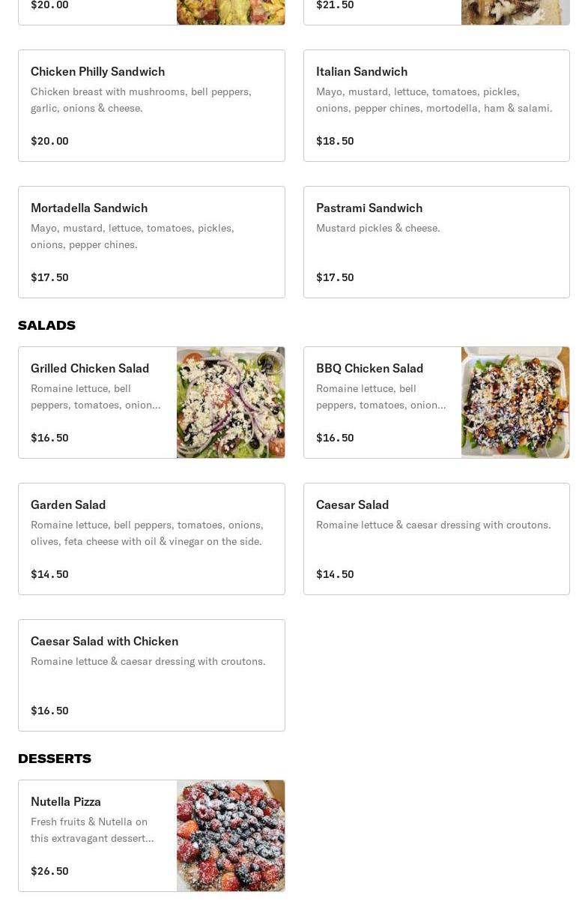Click the BBQ Chicken Salad photo
The width and height of the screenshot is (588, 901).
coord(515,403)
